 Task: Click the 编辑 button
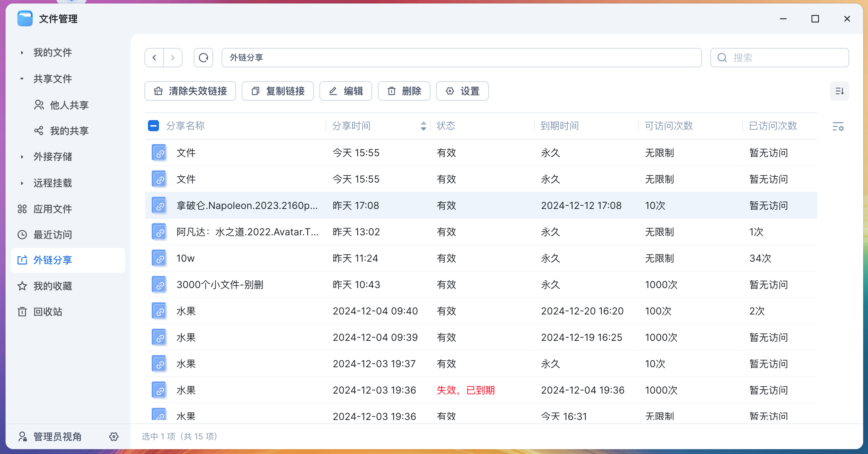[x=346, y=91]
